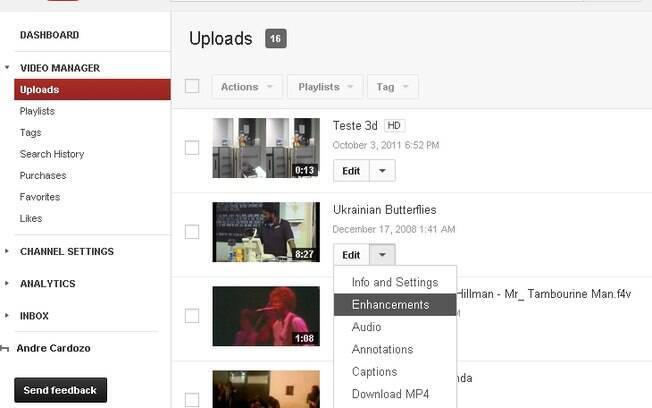Open Uploads in the sidebar
This screenshot has height=408, width=652.
(92, 89)
